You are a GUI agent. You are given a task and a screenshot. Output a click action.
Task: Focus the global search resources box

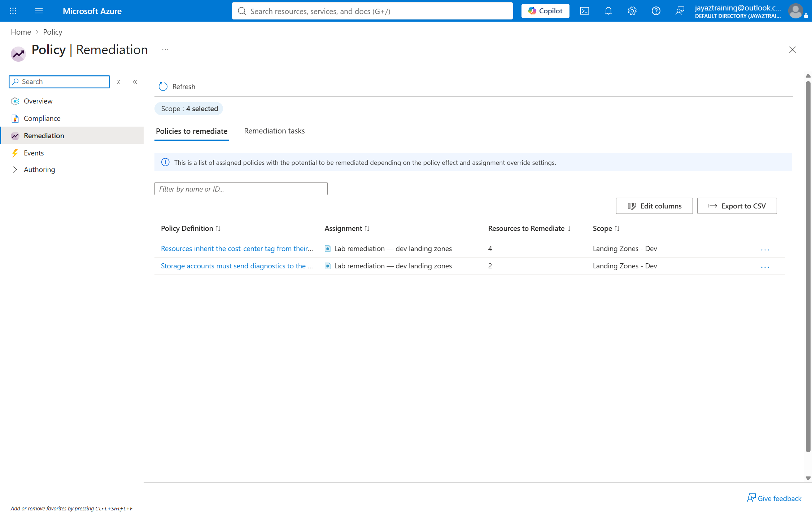(372, 11)
